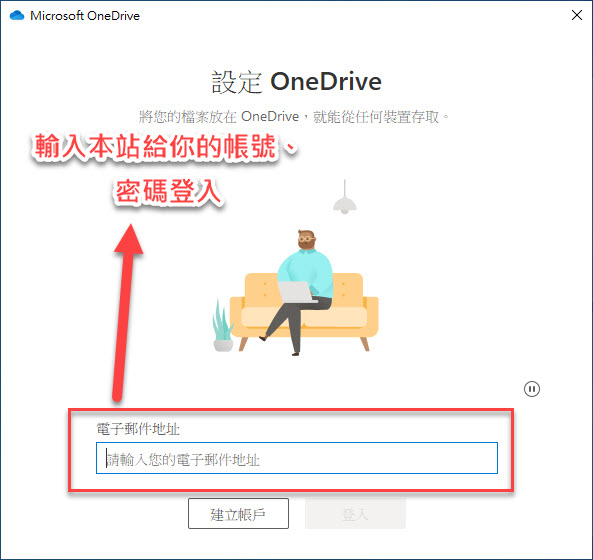
Task: Click the sofa's wooden leg on the right
Action: click(x=365, y=344)
